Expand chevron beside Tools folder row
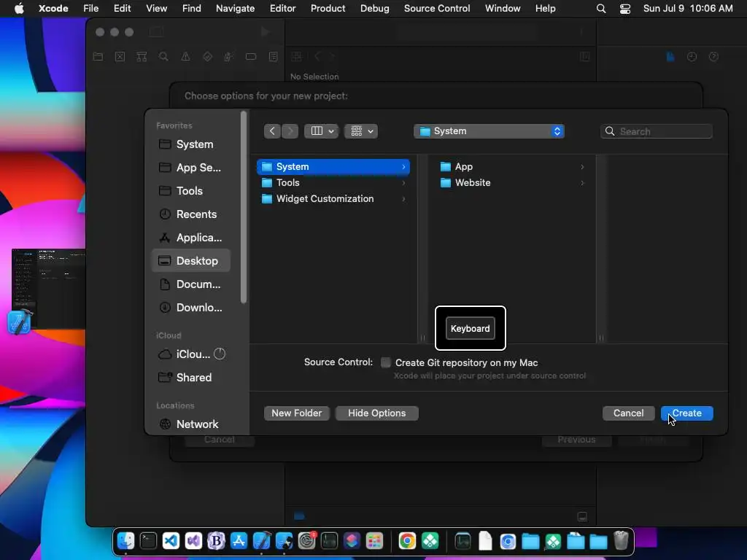The image size is (747, 560). [403, 183]
